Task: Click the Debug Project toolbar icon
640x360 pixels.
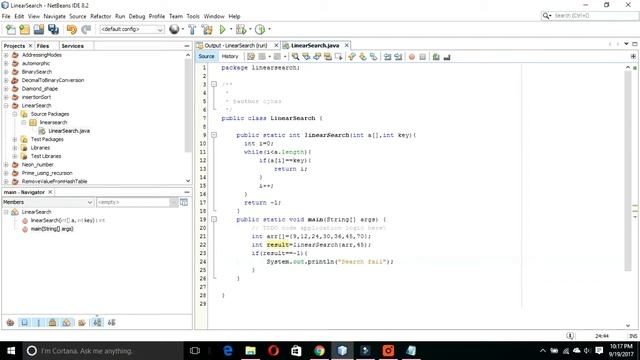Action: (241, 29)
